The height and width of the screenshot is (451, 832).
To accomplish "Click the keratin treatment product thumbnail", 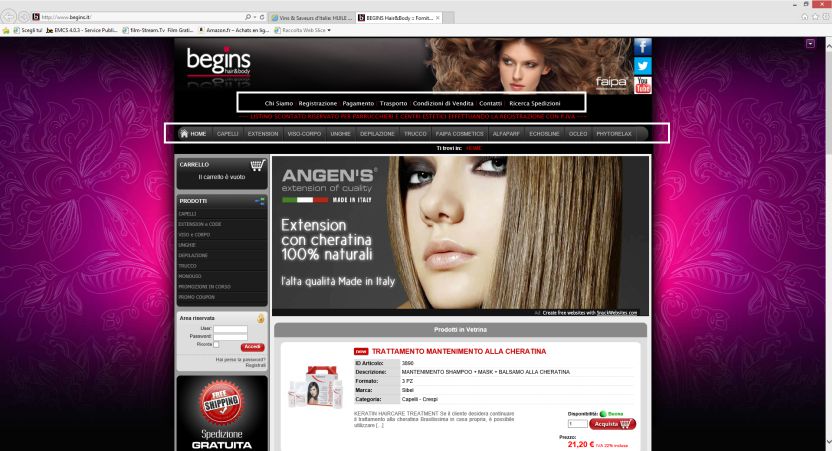I will tap(317, 387).
